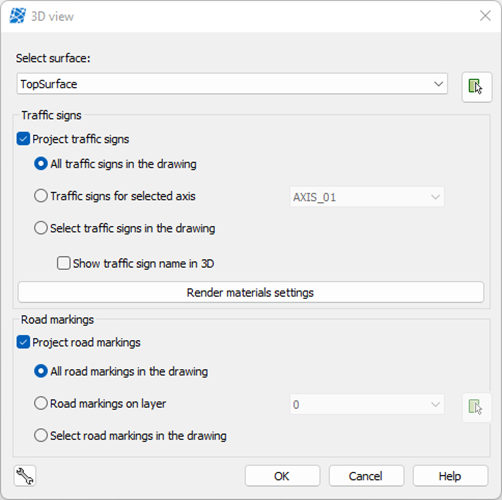502x500 pixels.
Task: Toggle Project traffic signs checkbox
Action: pyautogui.click(x=23, y=139)
